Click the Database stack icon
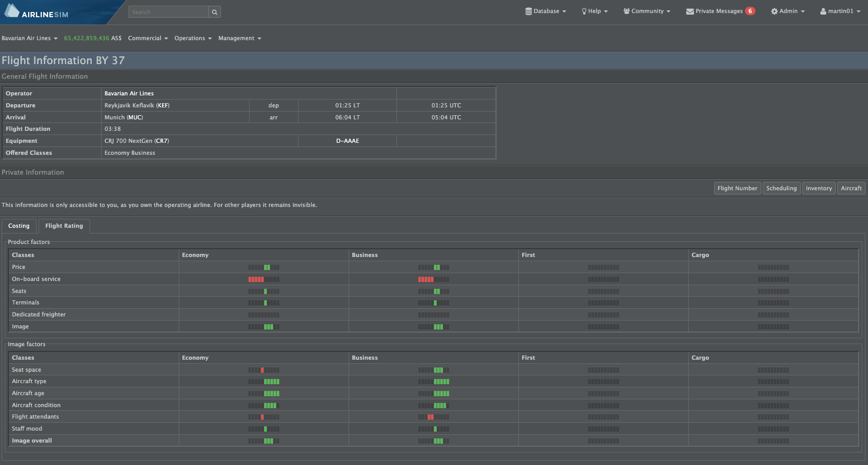The height and width of the screenshot is (465, 868). click(x=528, y=11)
